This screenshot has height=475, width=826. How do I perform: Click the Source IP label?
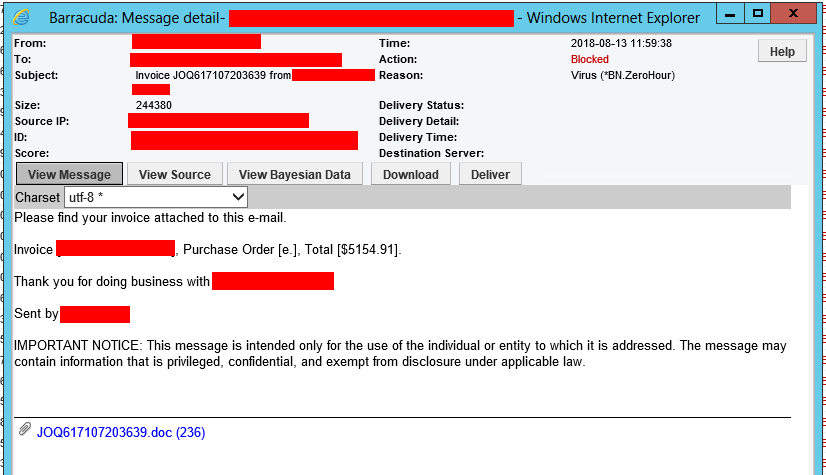(42, 121)
